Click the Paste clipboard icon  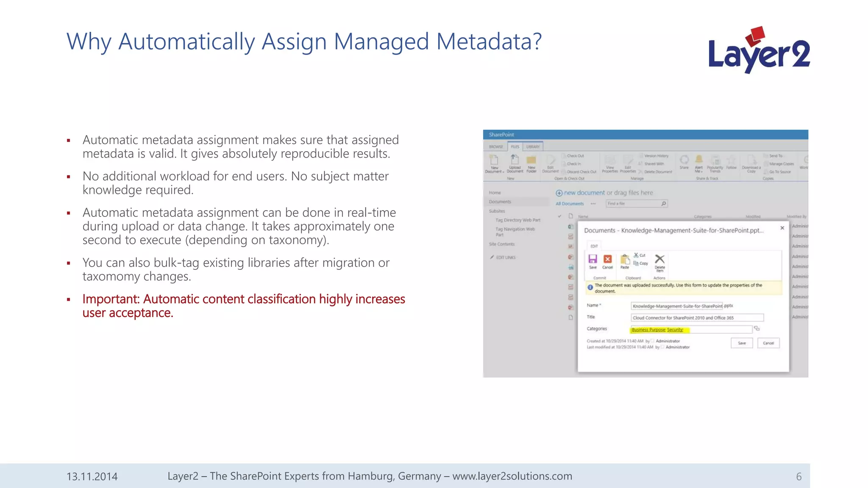(x=625, y=259)
